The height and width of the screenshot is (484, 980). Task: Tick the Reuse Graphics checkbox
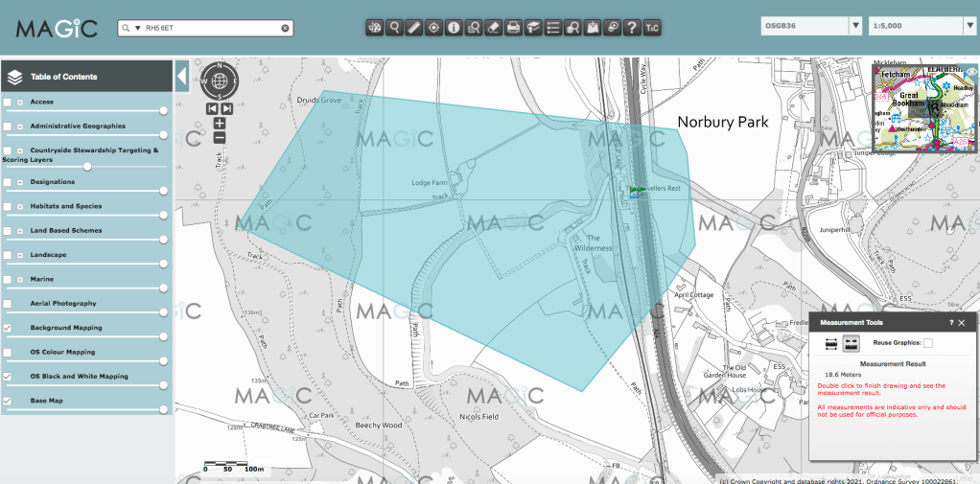coord(927,342)
